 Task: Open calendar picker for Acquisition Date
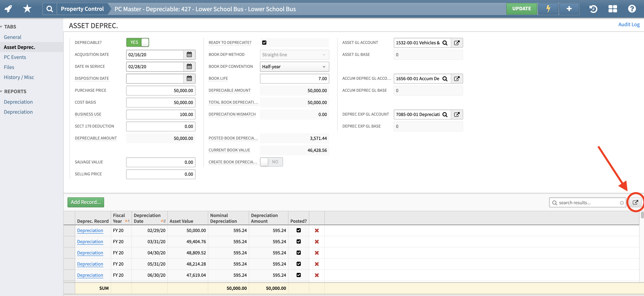tap(189, 55)
